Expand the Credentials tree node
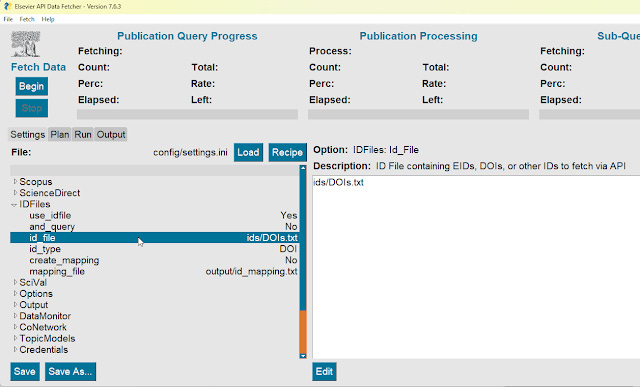Viewport: 640px width, 387px height. click(x=15, y=349)
